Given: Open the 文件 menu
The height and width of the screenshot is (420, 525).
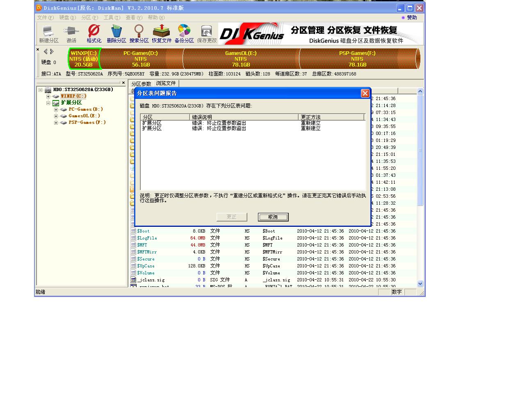Looking at the screenshot, I should click(x=46, y=18).
